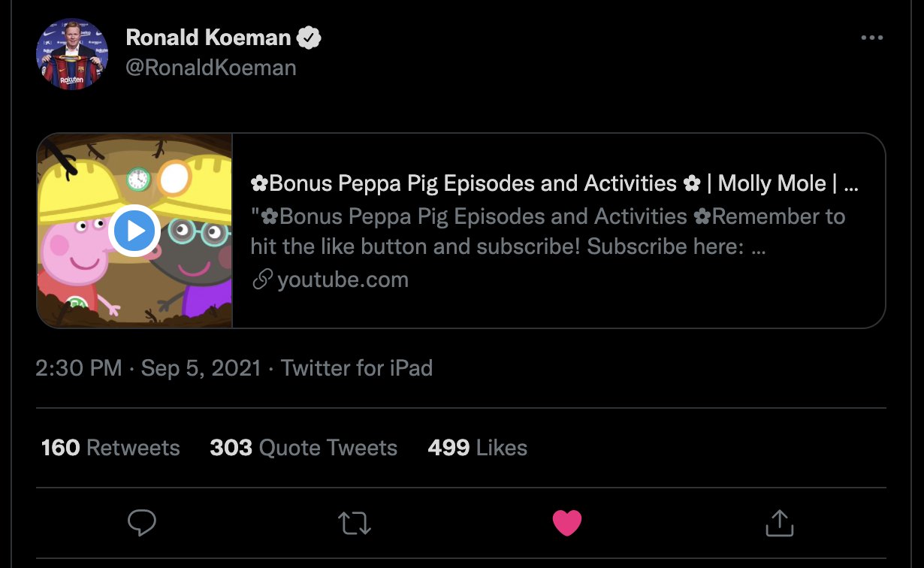Open the Ronald Koeman display name

pyautogui.click(x=209, y=38)
